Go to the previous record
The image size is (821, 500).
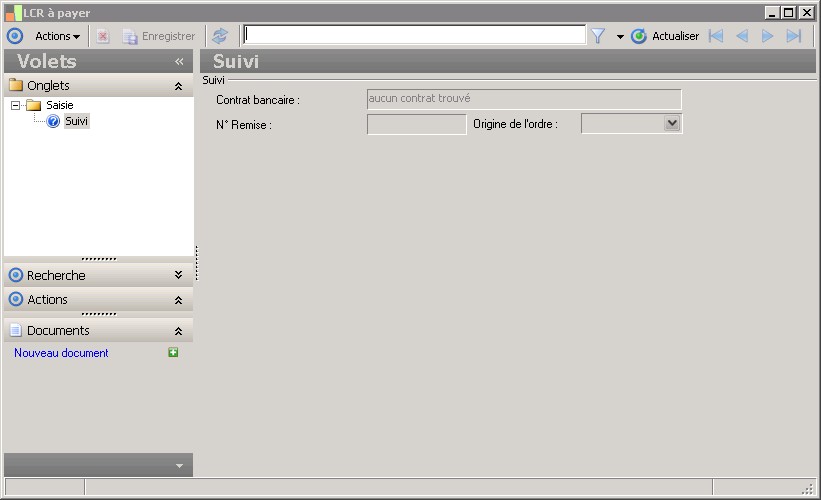point(742,36)
